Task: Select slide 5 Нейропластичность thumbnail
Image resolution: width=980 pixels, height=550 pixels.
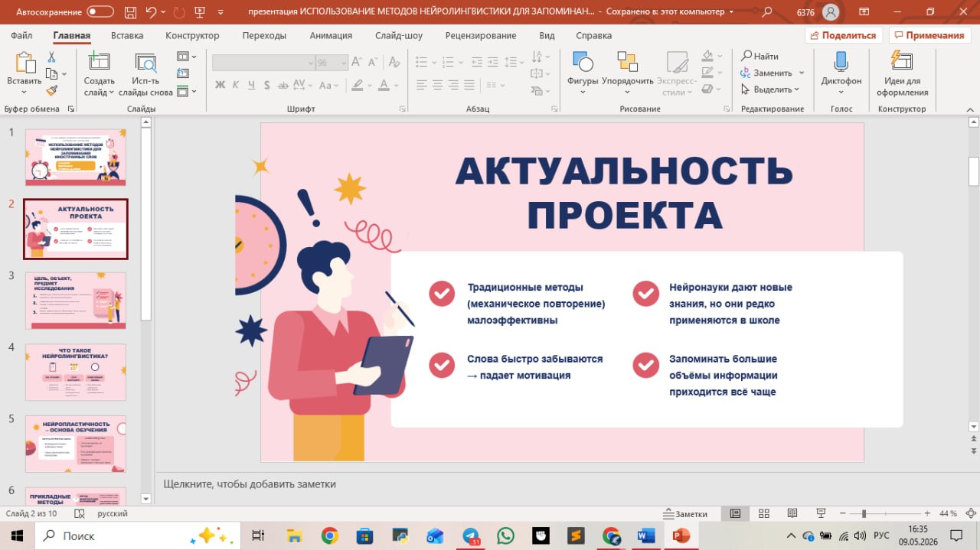Action: pyautogui.click(x=76, y=444)
